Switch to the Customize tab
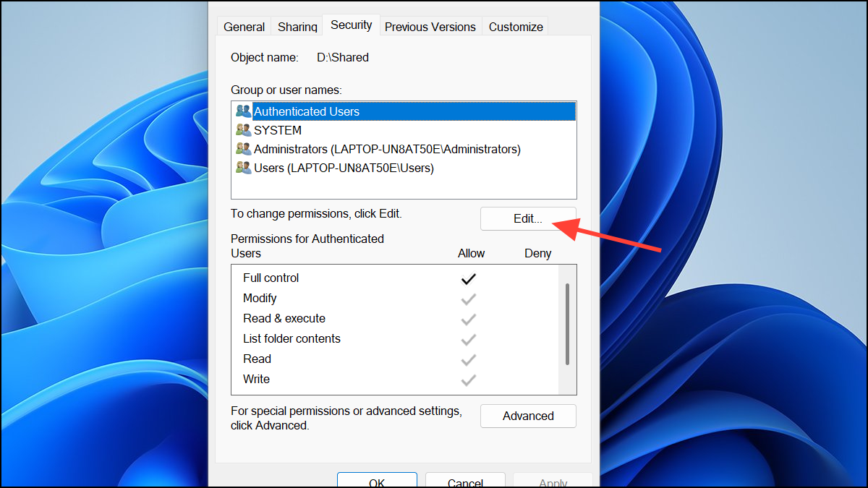868x488 pixels. [515, 26]
